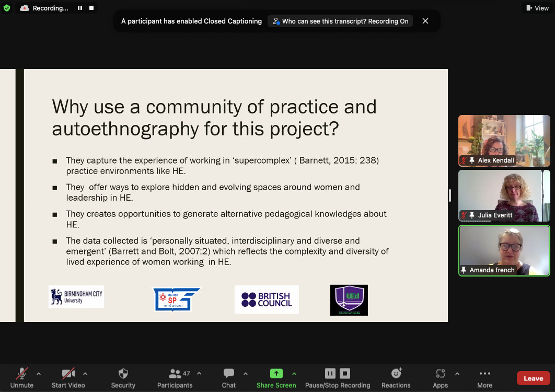555x392 pixels.
Task: Unmute the microphone
Action: pos(21,374)
